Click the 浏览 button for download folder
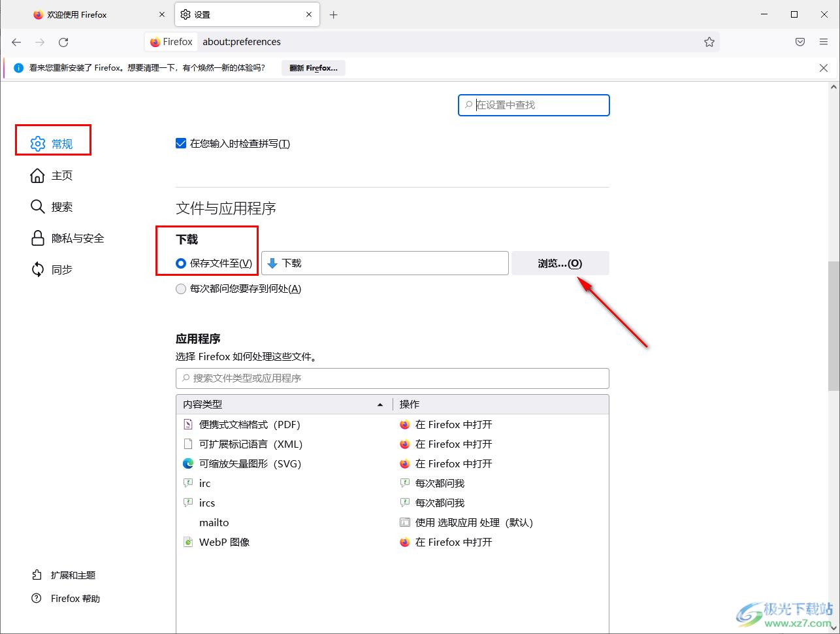 560,263
